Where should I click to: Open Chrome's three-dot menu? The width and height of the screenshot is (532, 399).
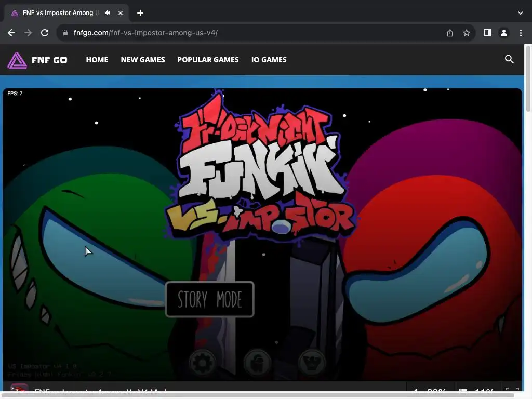pyautogui.click(x=521, y=33)
